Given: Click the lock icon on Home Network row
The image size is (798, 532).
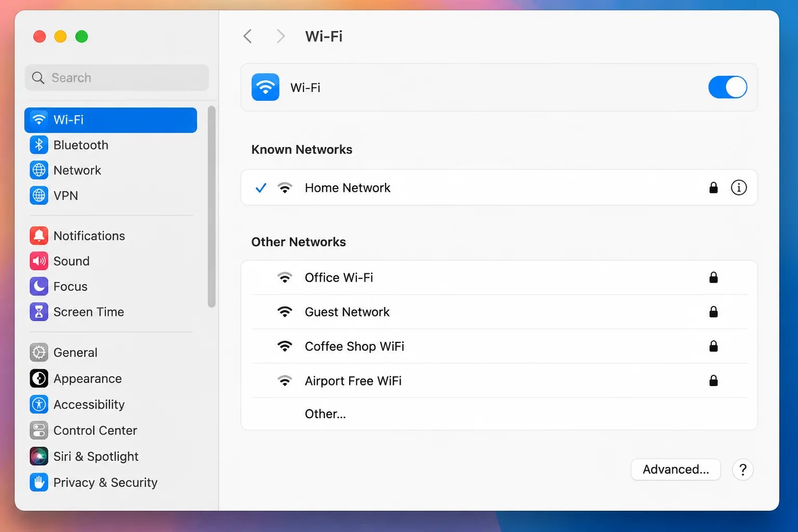Looking at the screenshot, I should click(713, 188).
